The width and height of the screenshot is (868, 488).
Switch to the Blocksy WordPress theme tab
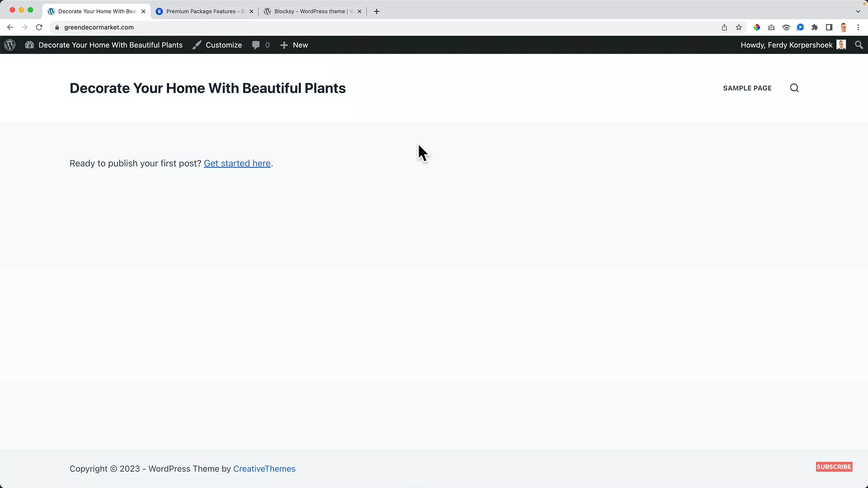click(x=312, y=11)
